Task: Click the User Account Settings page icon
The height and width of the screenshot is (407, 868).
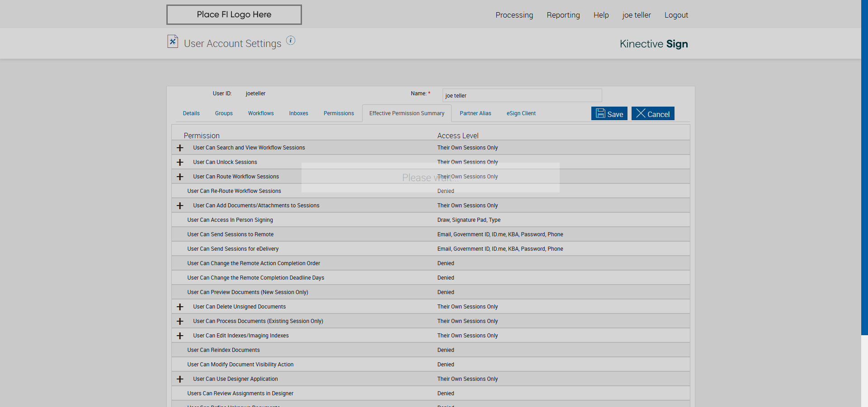Action: pyautogui.click(x=173, y=42)
